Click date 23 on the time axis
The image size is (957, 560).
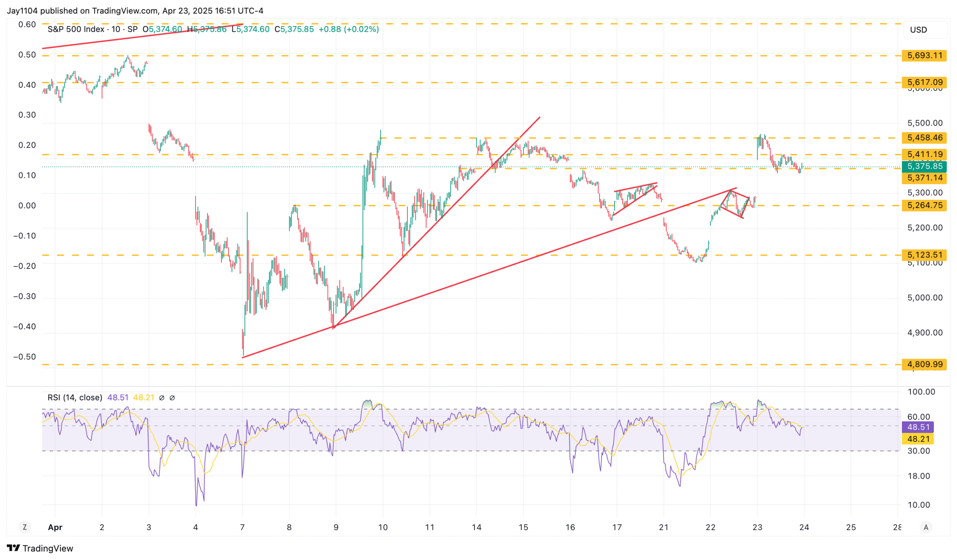click(757, 527)
